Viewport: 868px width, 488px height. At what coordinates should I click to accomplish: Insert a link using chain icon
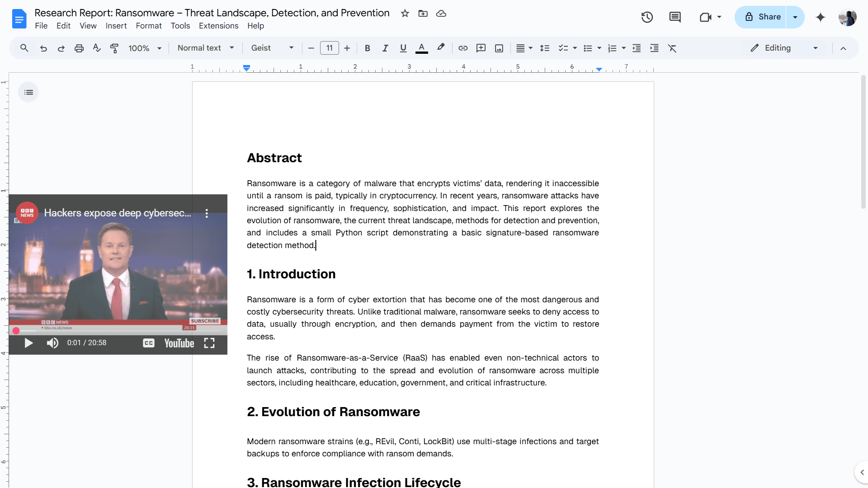pos(463,48)
